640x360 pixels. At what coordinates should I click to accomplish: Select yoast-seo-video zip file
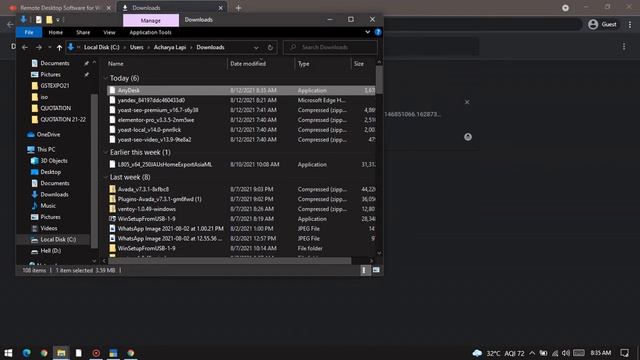(241, 139)
